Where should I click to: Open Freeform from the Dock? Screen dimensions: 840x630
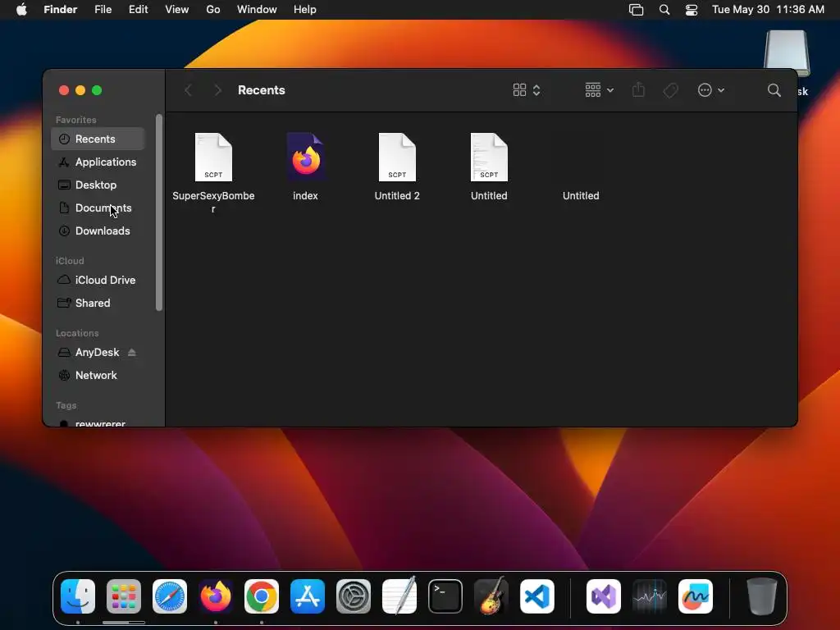696,596
